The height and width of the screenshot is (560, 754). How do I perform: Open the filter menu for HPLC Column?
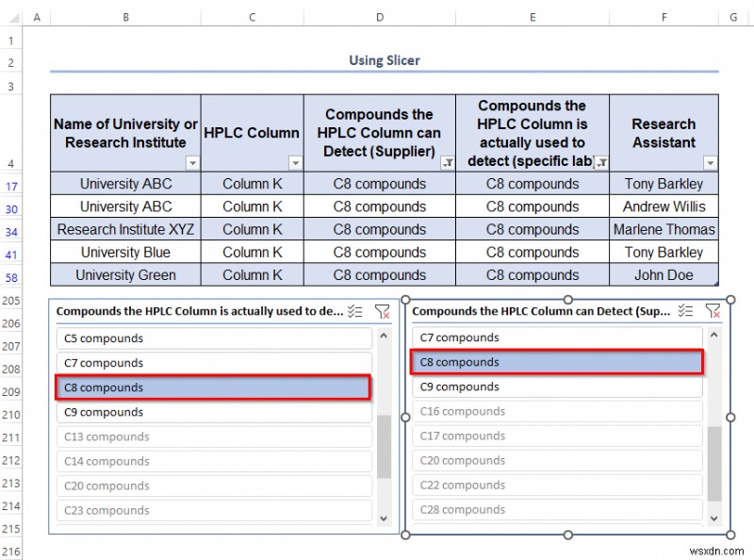coord(293,162)
